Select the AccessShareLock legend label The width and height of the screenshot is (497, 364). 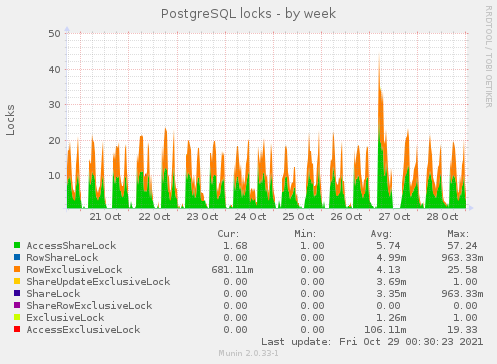71,246
